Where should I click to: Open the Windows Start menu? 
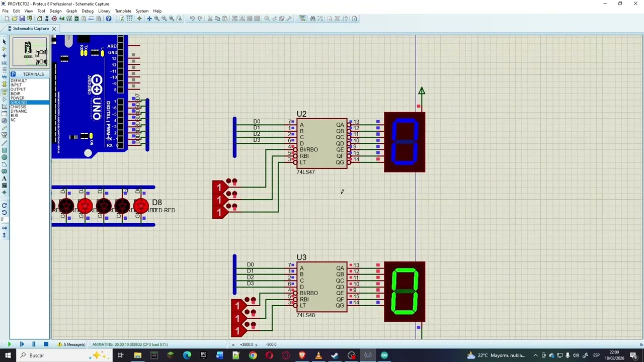8,355
